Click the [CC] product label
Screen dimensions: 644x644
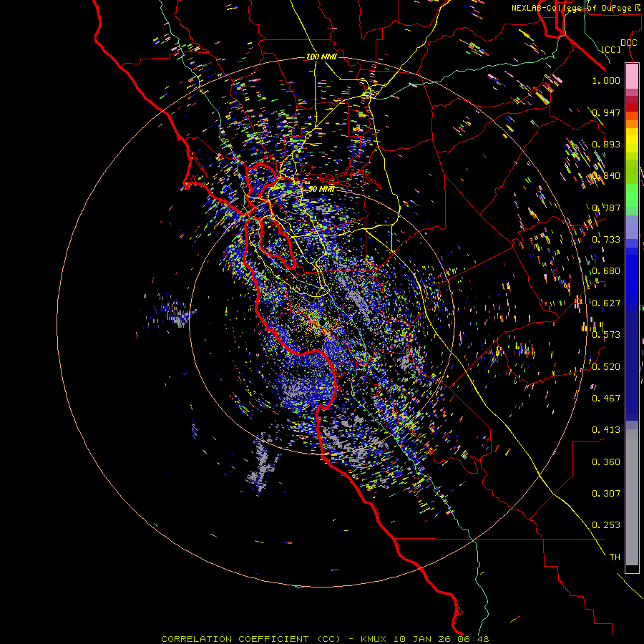point(611,49)
